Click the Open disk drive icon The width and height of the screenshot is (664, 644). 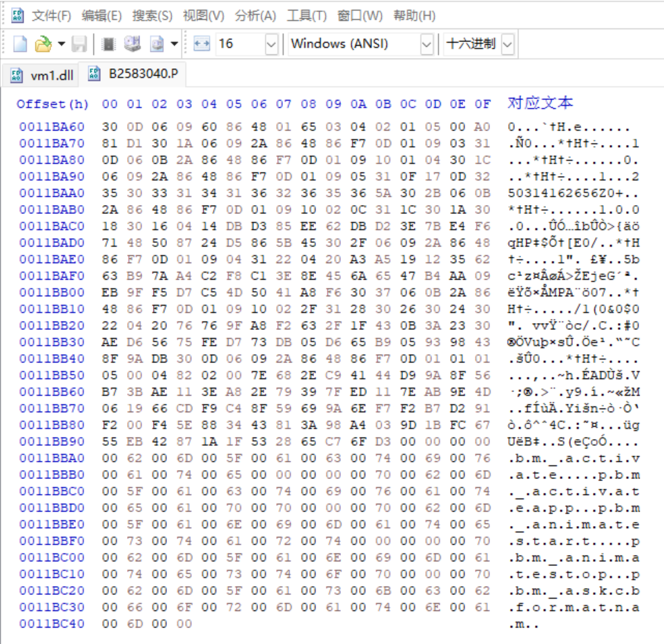coord(133,43)
